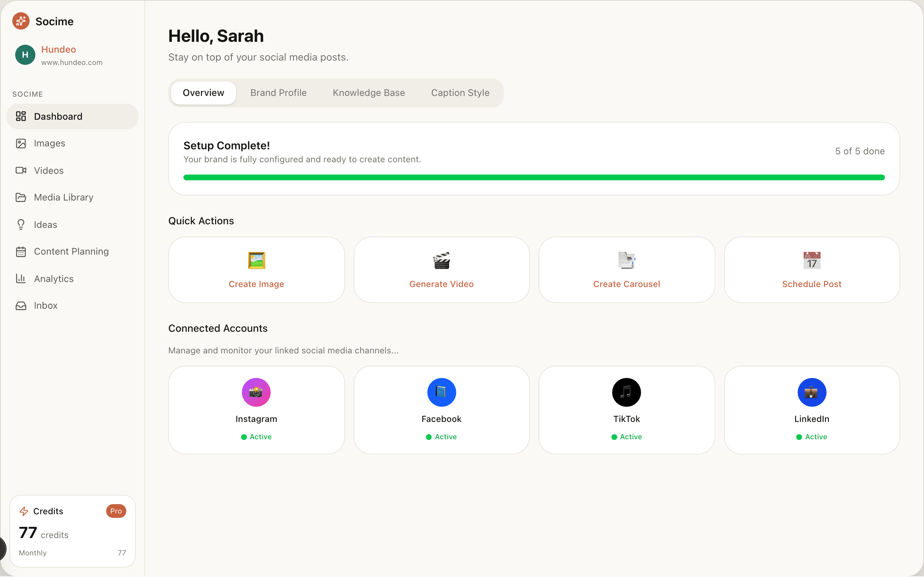The image size is (924, 577).
Task: Click the Socime sparkle logo icon
Action: [21, 21]
